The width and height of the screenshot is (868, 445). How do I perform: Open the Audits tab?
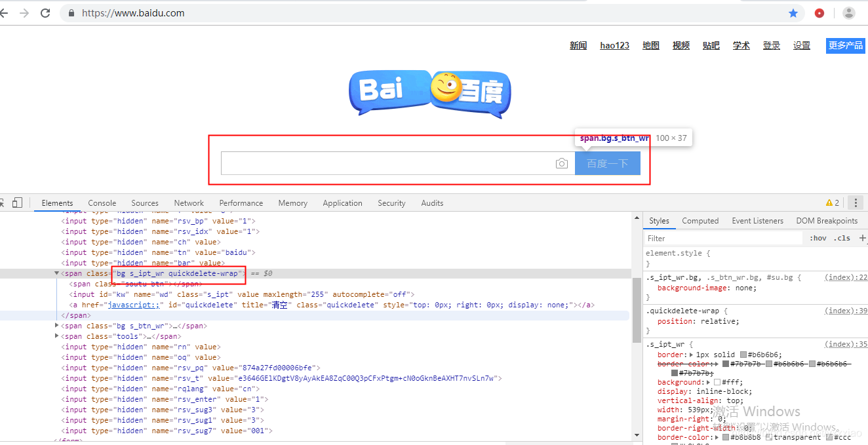coord(432,203)
